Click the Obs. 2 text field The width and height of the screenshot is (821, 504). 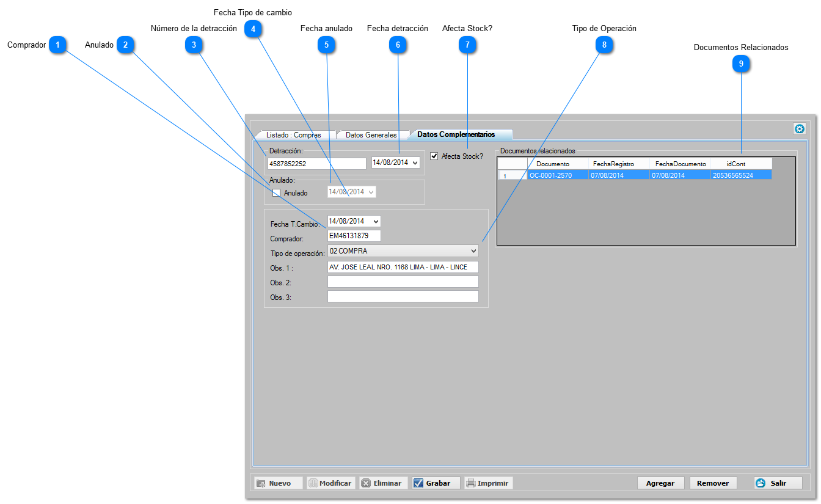(403, 282)
